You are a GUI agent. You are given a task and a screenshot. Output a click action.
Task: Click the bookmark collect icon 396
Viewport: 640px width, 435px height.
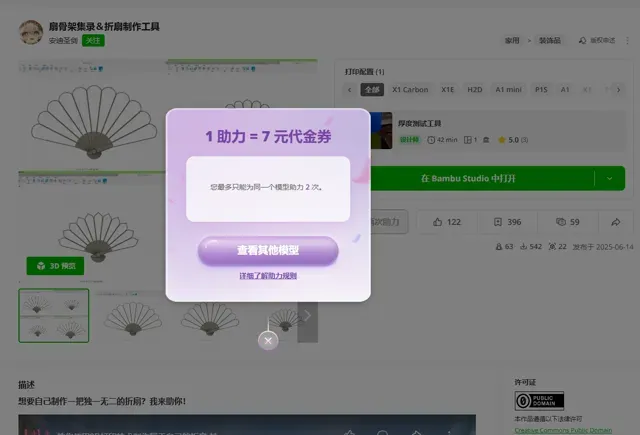[x=498, y=222]
